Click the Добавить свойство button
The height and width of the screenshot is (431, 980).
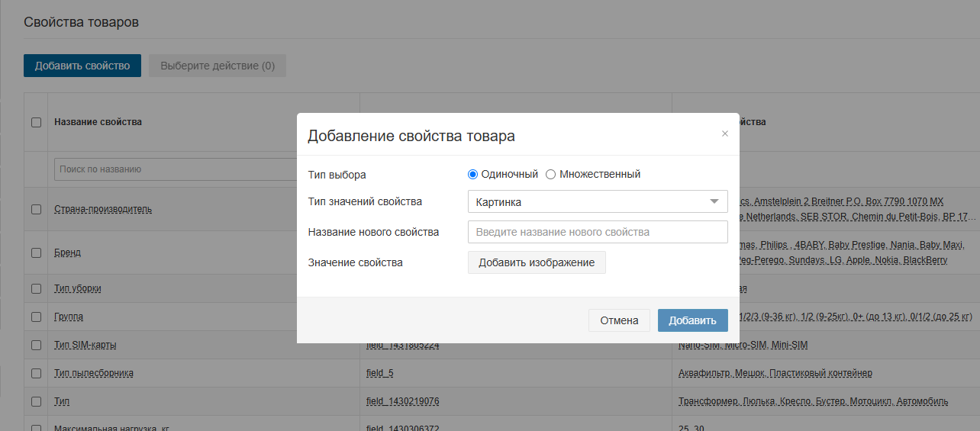coord(82,66)
